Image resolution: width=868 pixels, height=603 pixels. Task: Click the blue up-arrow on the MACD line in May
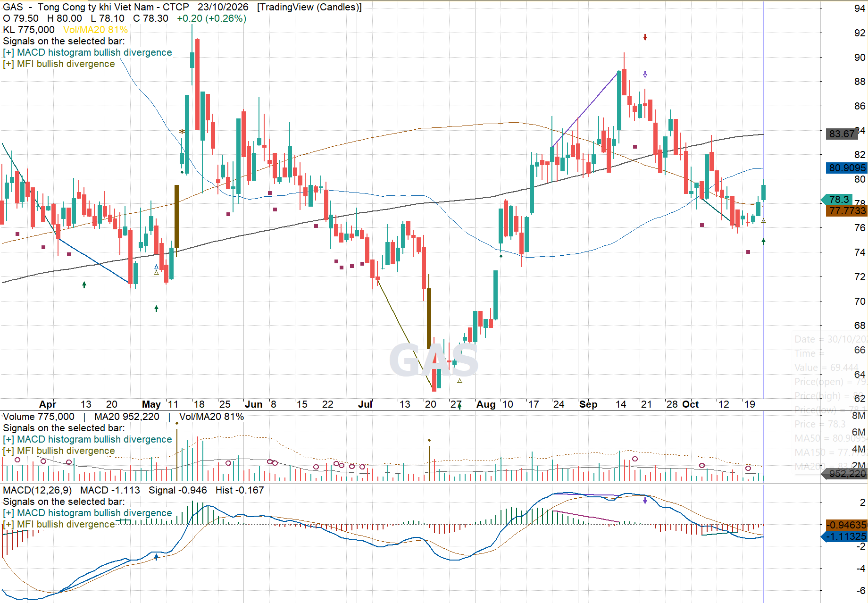[156, 557]
